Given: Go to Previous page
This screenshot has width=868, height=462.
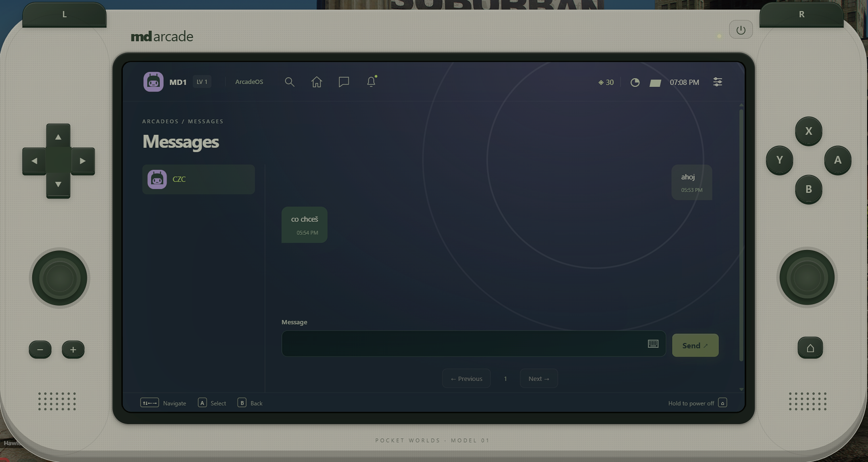Looking at the screenshot, I should click(466, 379).
